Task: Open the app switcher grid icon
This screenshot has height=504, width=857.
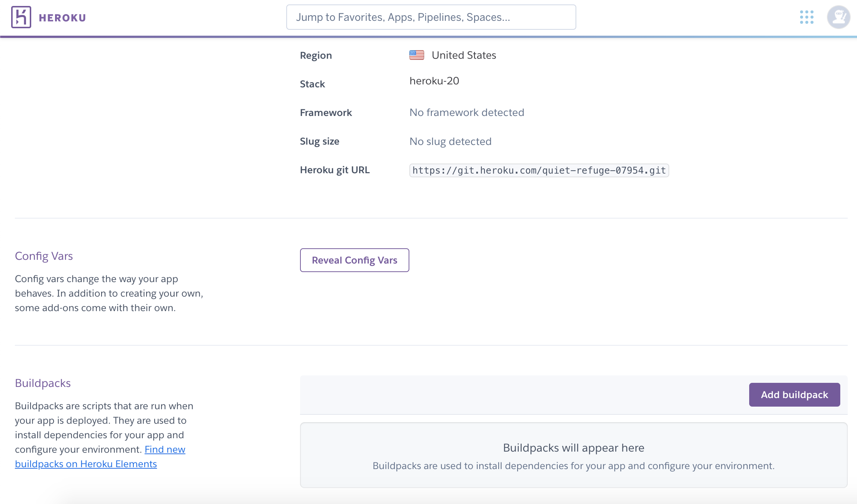Action: [806, 17]
